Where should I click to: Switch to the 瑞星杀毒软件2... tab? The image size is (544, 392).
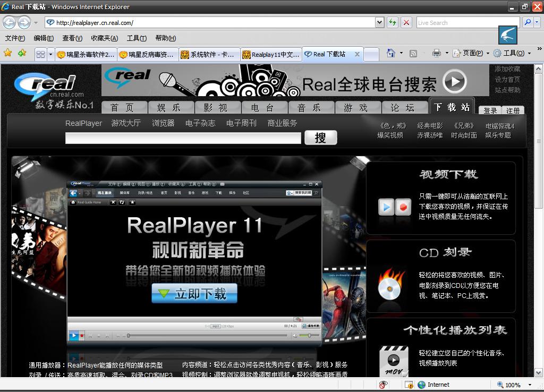86,54
